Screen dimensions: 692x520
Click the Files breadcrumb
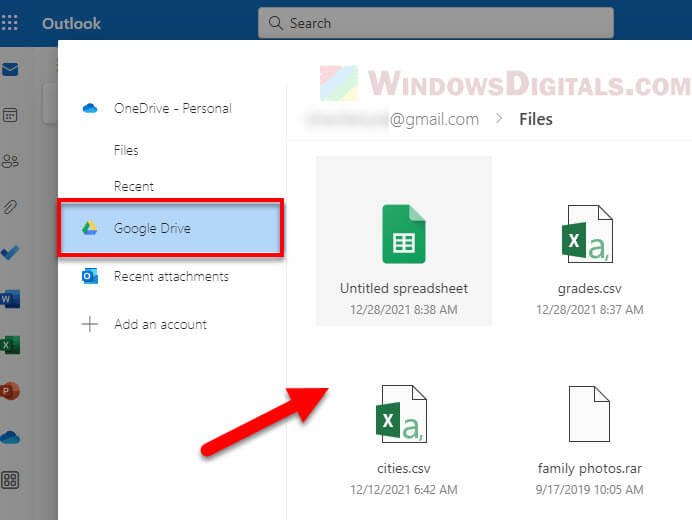click(x=536, y=119)
